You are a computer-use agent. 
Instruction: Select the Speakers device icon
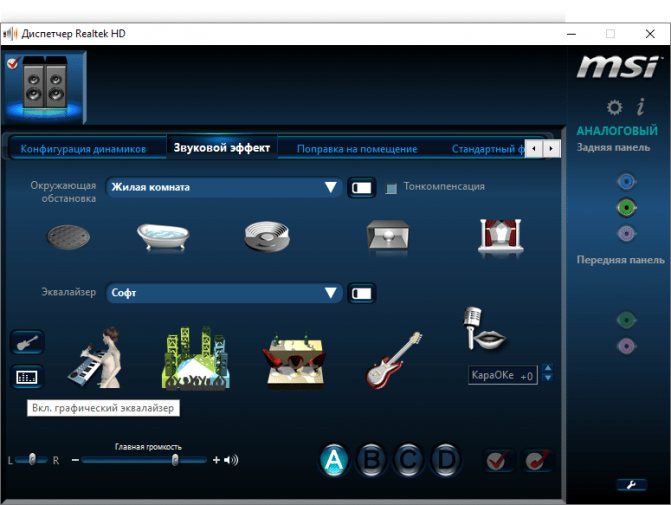45,87
